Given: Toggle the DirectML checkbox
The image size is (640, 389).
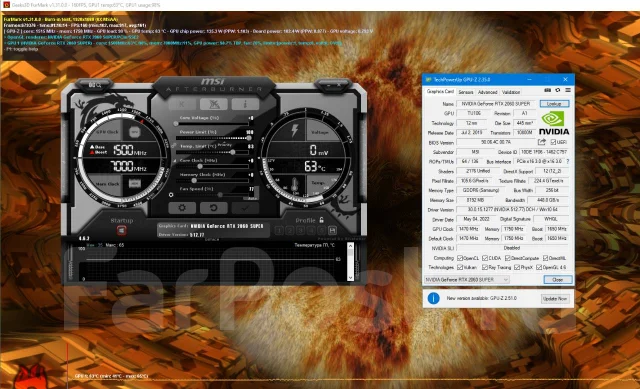Looking at the screenshot, I should (x=546, y=258).
